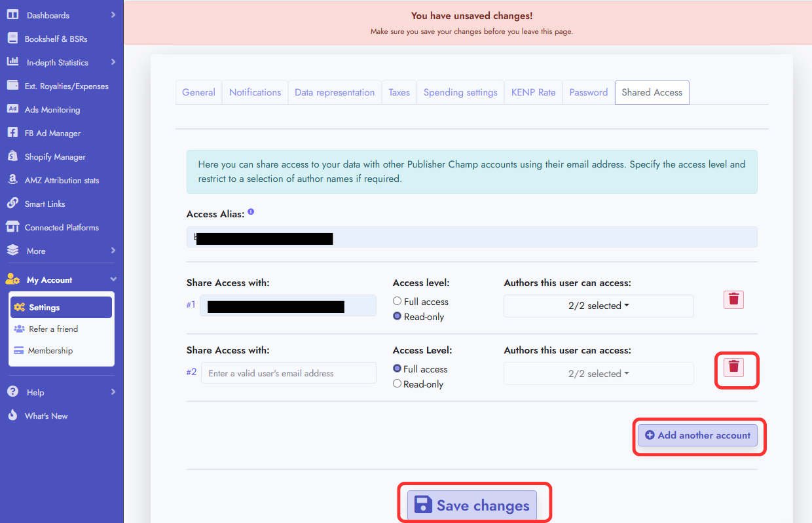Click Add another account button
Image resolution: width=812 pixels, height=523 pixels.
[x=697, y=435]
